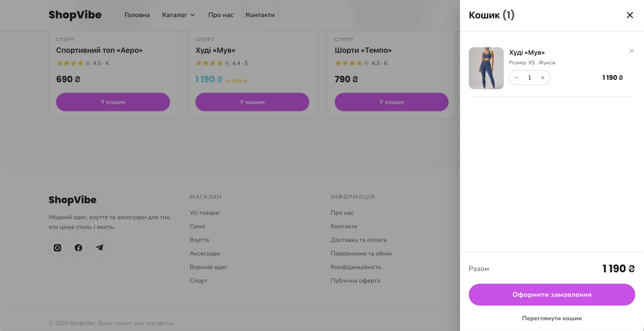Open footer Про нас link

coord(343,213)
